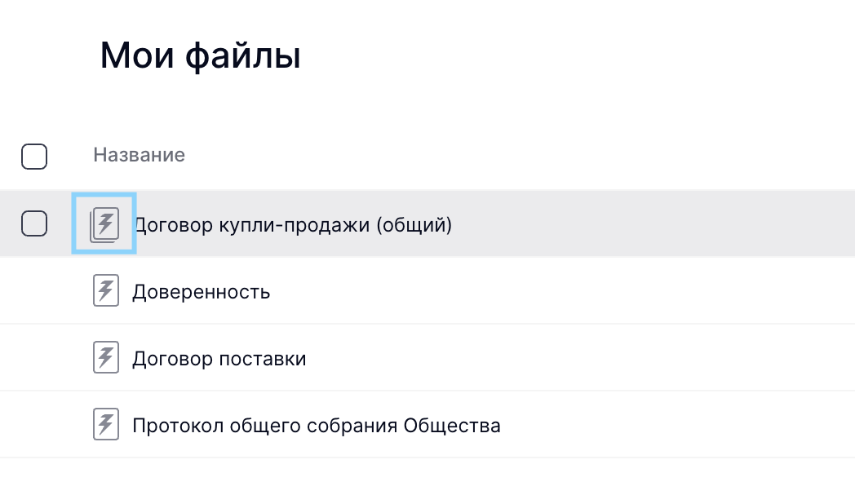Image resolution: width=855 pixels, height=504 pixels.
Task: Select the Протокол общего собрания table row
Action: [427, 424]
